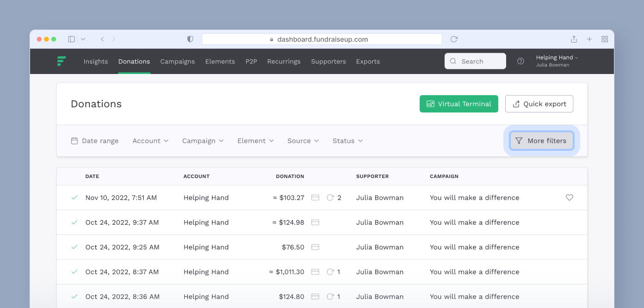Click card icon on the $76.50 donation
The height and width of the screenshot is (308, 644).
(x=315, y=247)
